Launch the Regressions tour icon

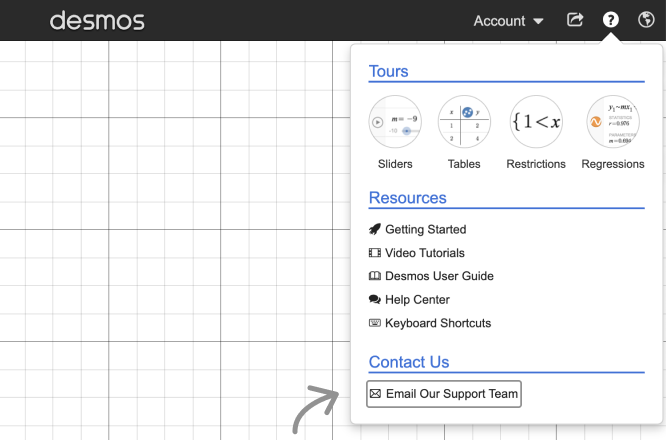click(612, 122)
